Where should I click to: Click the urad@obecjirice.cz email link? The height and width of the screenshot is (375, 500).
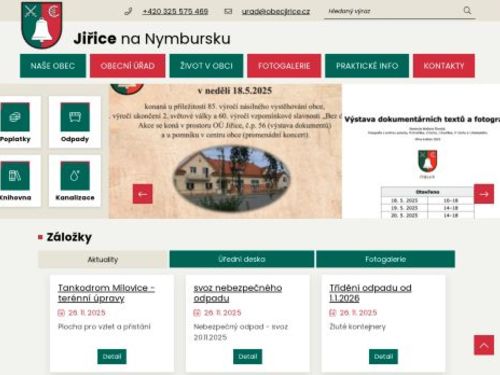pyautogui.click(x=276, y=11)
